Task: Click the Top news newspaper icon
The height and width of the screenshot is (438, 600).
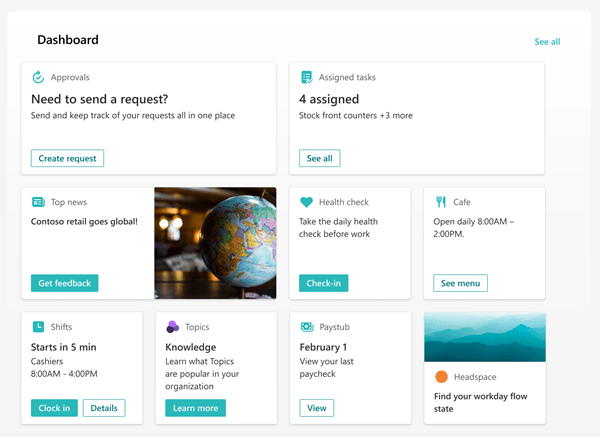Action: coord(38,202)
